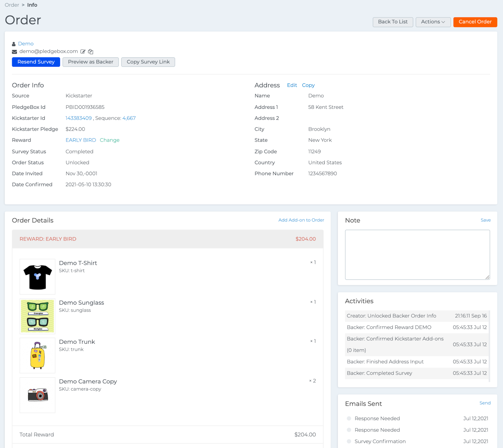Open the Demo Camera Copy thumbnail

37,395
